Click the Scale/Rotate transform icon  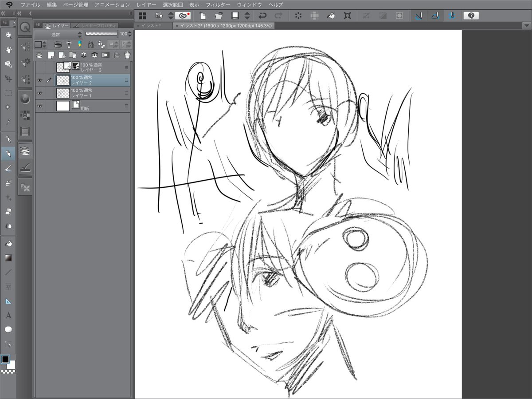click(347, 16)
